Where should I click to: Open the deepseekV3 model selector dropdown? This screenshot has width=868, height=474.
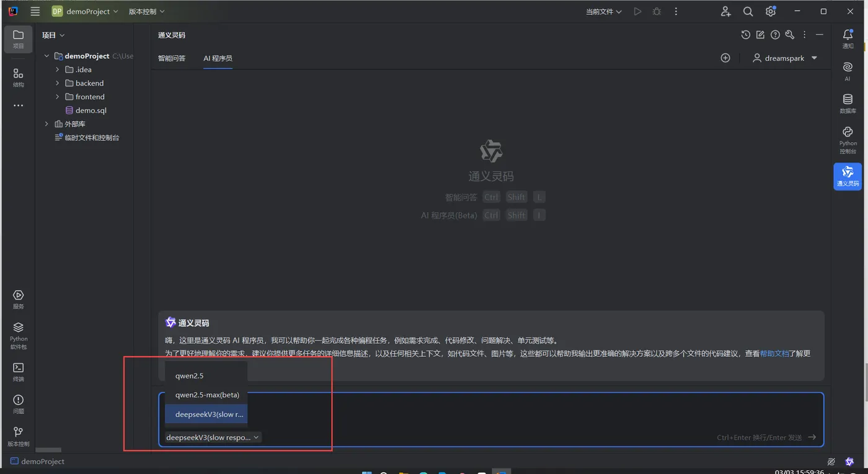213,437
